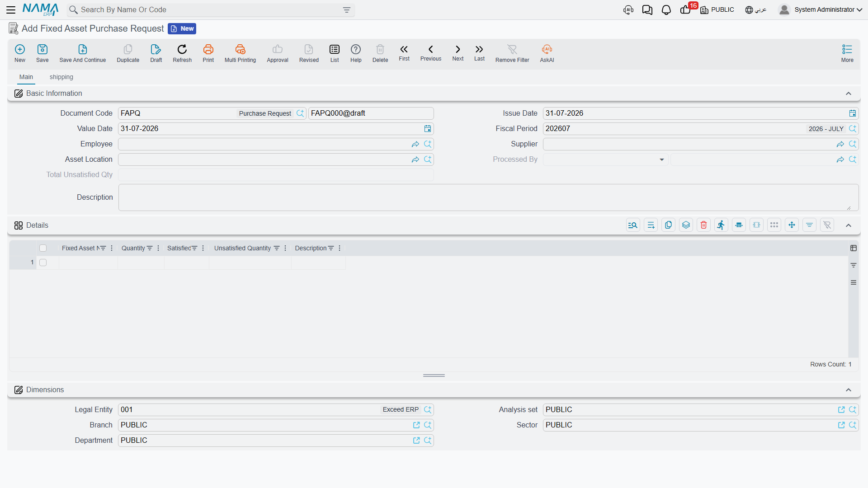Click the running man icon in Details

coord(721,225)
